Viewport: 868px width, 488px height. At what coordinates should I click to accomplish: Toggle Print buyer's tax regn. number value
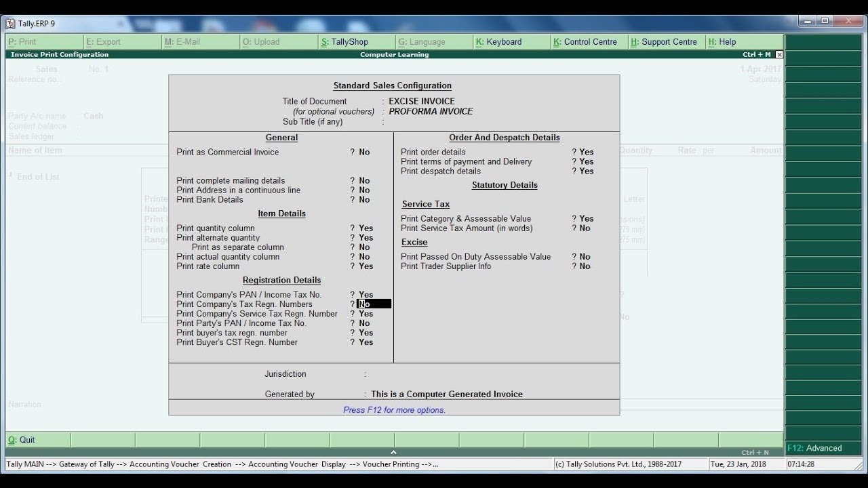pyautogui.click(x=366, y=333)
